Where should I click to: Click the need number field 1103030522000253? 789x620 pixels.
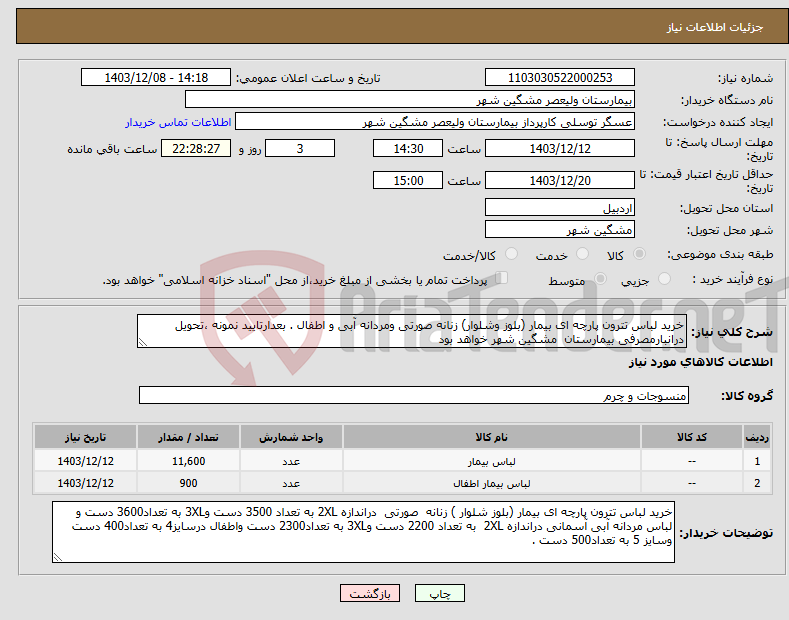560,78
